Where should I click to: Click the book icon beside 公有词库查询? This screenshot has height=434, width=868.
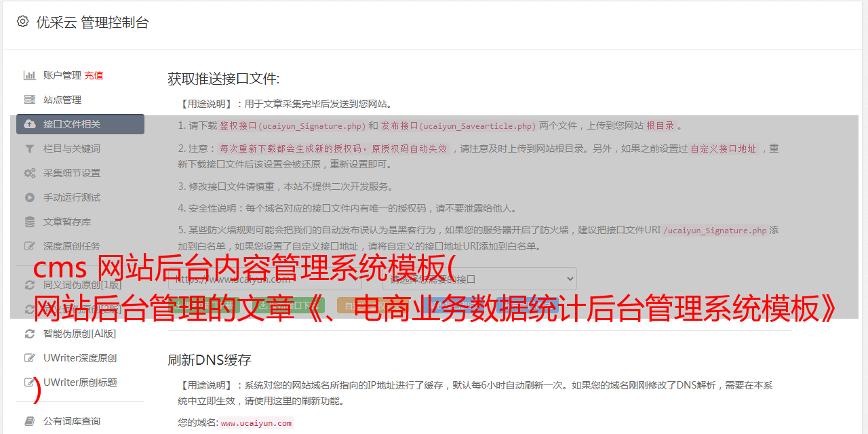[x=30, y=421]
